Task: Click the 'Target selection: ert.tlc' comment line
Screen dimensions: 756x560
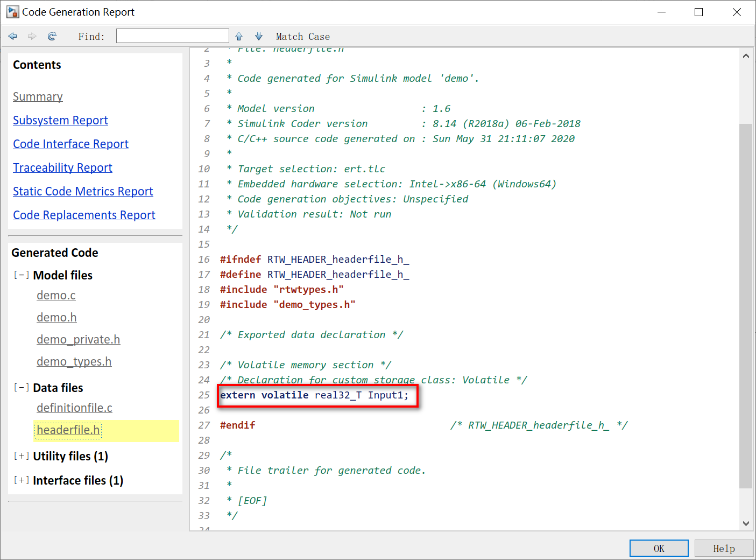Action: pyautogui.click(x=306, y=169)
